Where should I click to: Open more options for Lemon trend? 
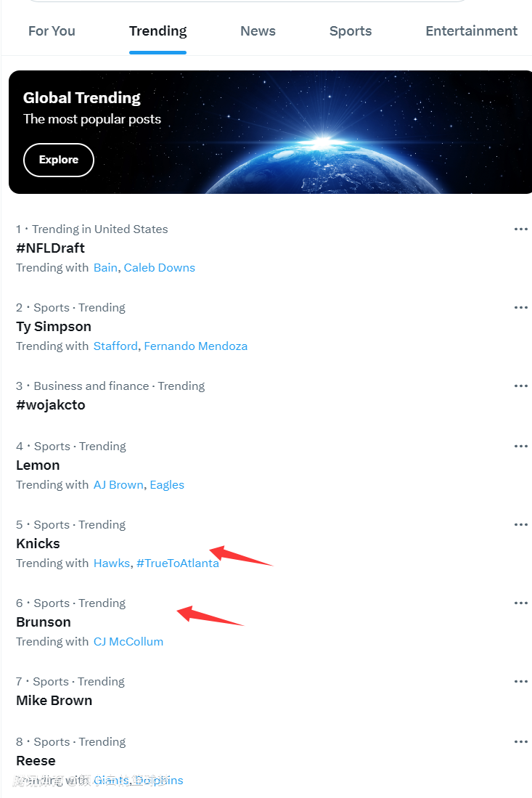pyautogui.click(x=520, y=447)
